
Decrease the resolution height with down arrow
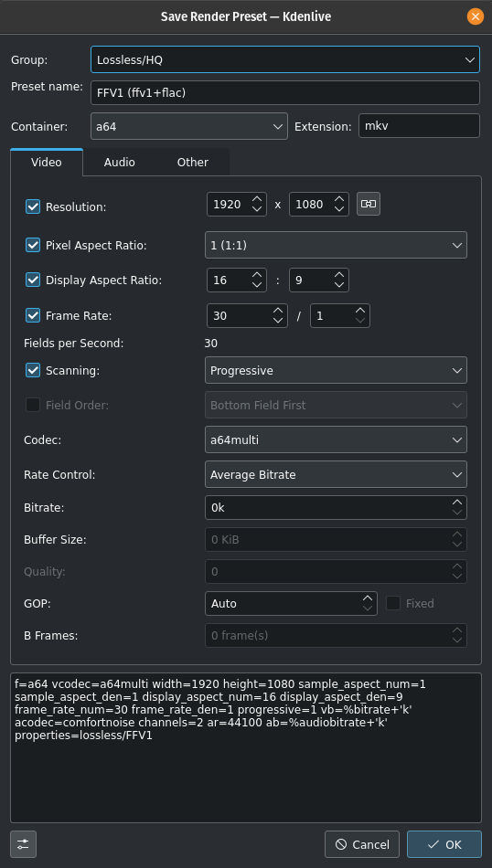[339, 209]
